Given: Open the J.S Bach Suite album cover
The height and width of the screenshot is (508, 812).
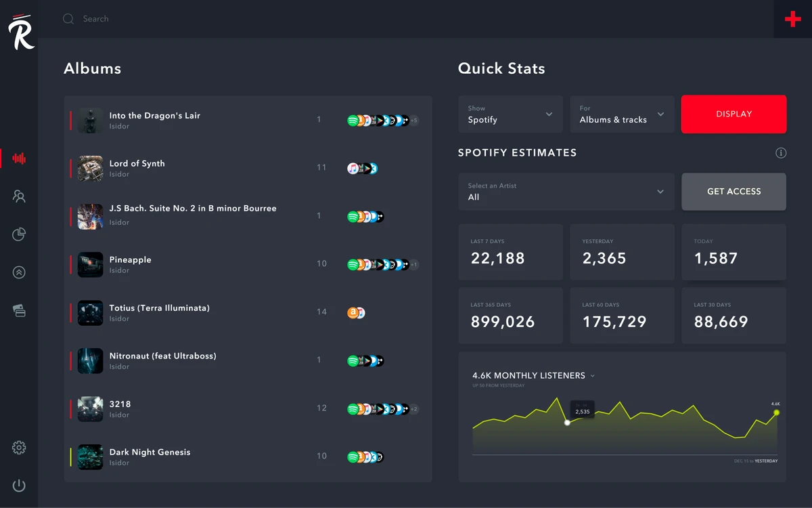Looking at the screenshot, I should point(90,217).
